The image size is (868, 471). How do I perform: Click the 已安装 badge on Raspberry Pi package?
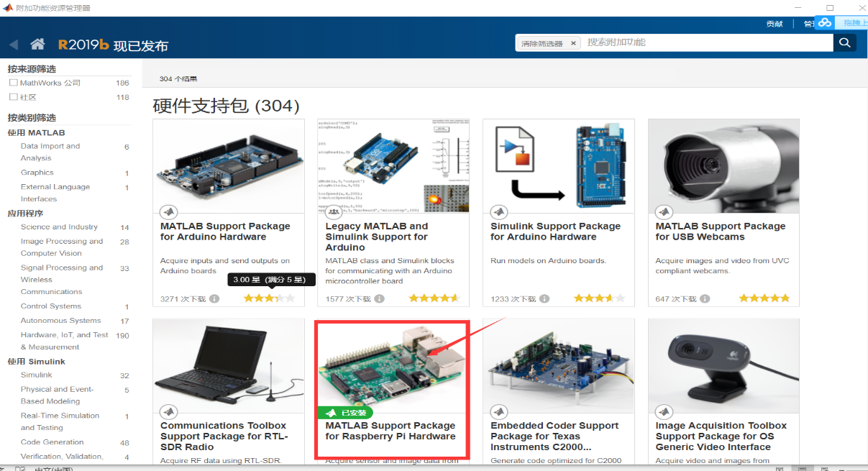coord(346,413)
